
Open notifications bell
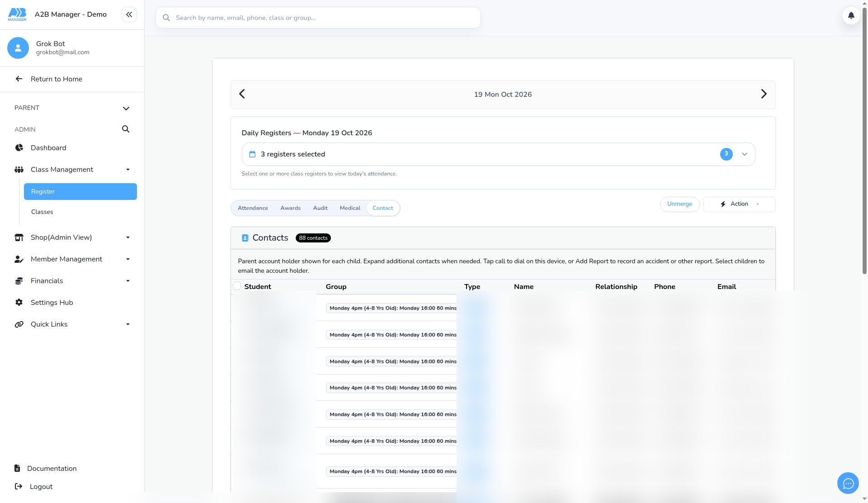[x=851, y=15]
